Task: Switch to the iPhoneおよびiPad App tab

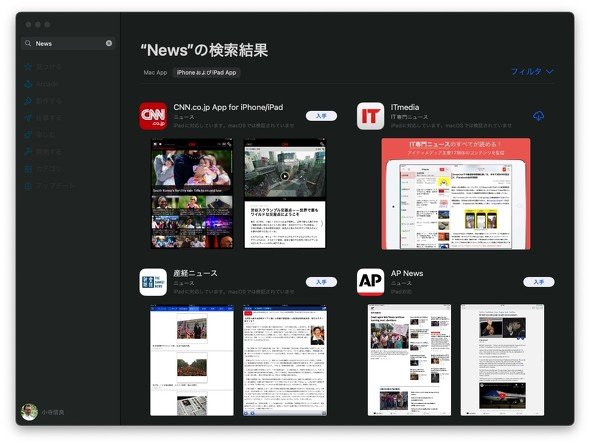Action: [x=206, y=73]
